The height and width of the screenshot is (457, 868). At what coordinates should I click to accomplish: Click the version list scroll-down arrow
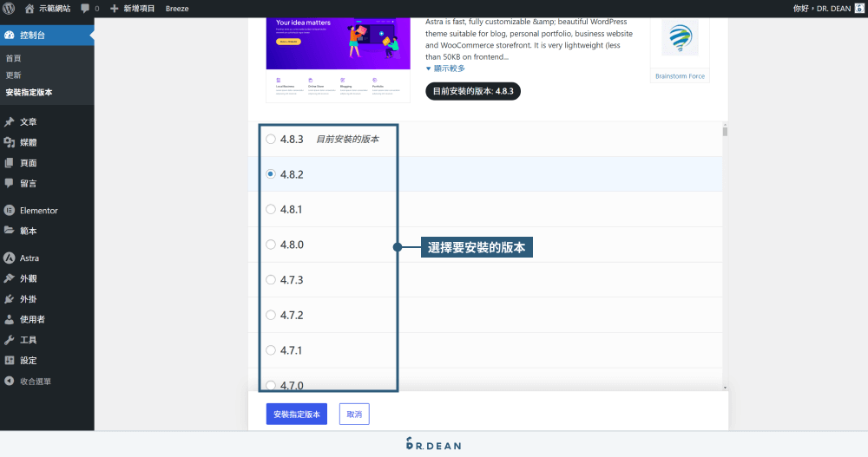click(725, 388)
